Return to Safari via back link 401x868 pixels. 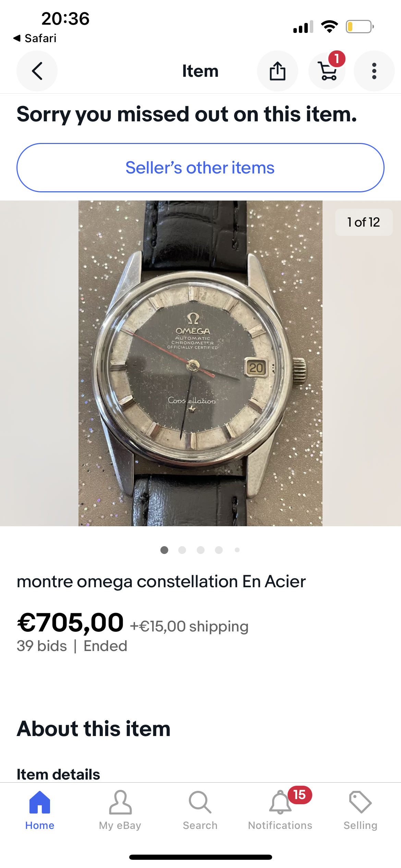pyautogui.click(x=35, y=38)
